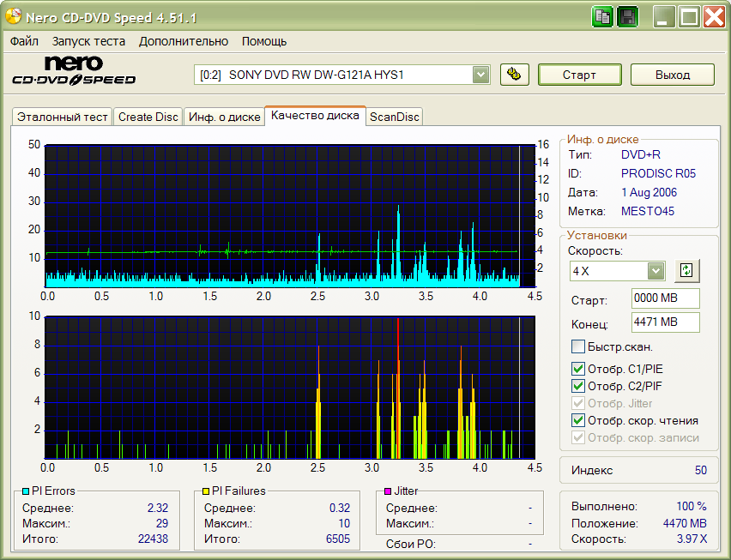The image size is (731, 560).
Task: Click the Конец end position field
Action: (665, 322)
